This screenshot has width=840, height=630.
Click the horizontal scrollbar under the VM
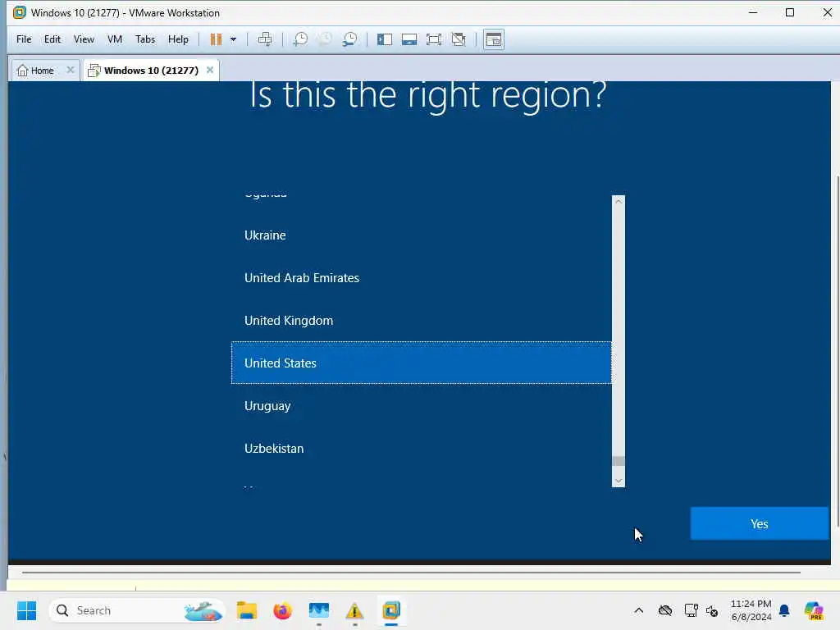pos(411,572)
